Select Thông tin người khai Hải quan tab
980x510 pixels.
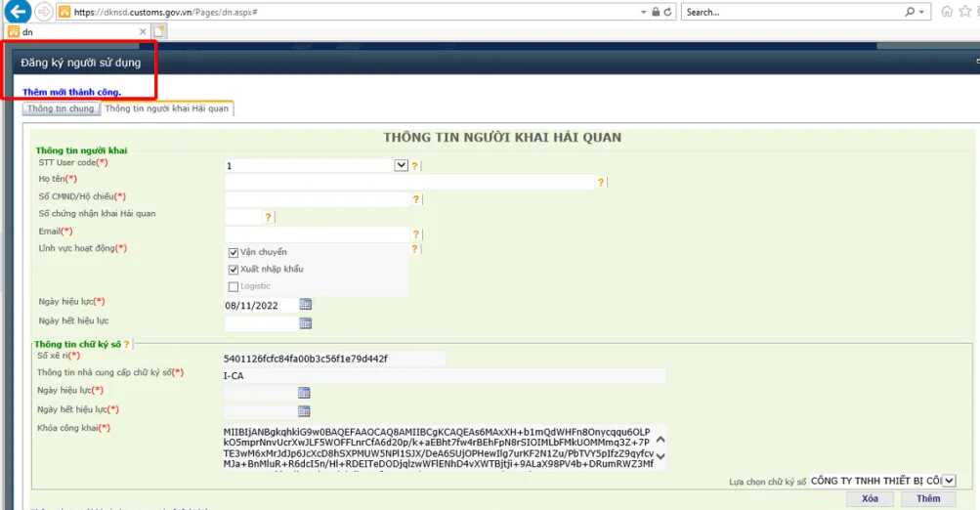pos(167,108)
